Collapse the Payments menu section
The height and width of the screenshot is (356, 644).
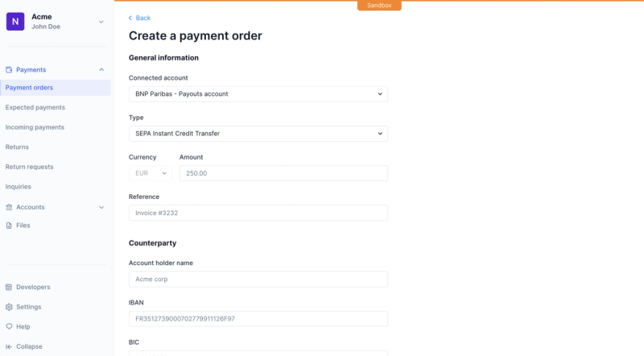pos(101,70)
